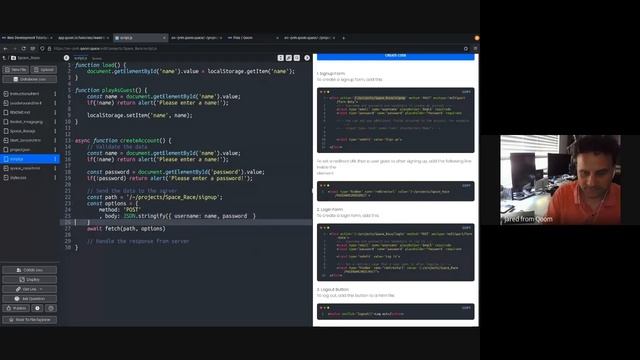Viewport: 640px width, 360px height.
Task: Click the up-folder arrow in the file explorer header
Action: coord(4,58)
